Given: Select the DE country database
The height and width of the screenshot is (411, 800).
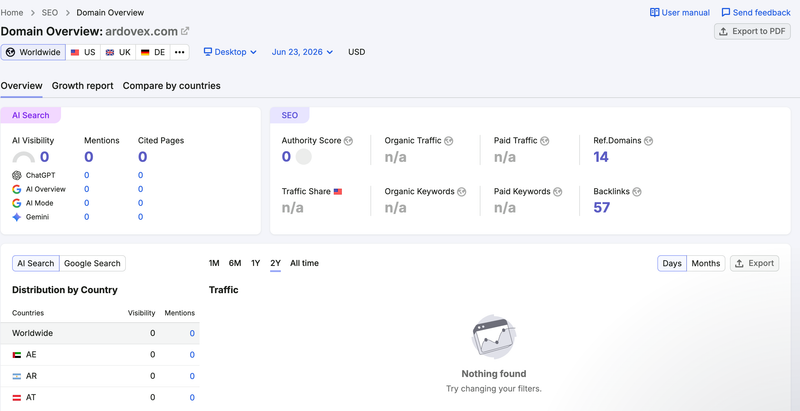Looking at the screenshot, I should [153, 52].
